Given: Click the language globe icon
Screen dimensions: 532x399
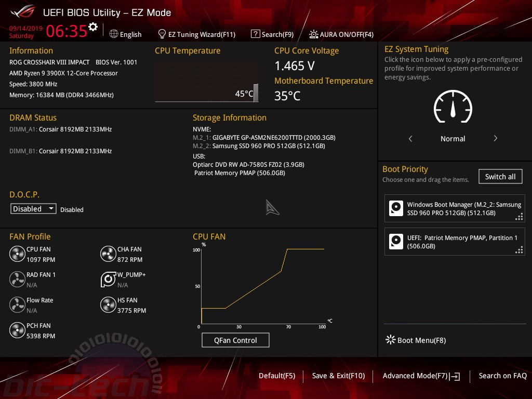Looking at the screenshot, I should tap(114, 34).
